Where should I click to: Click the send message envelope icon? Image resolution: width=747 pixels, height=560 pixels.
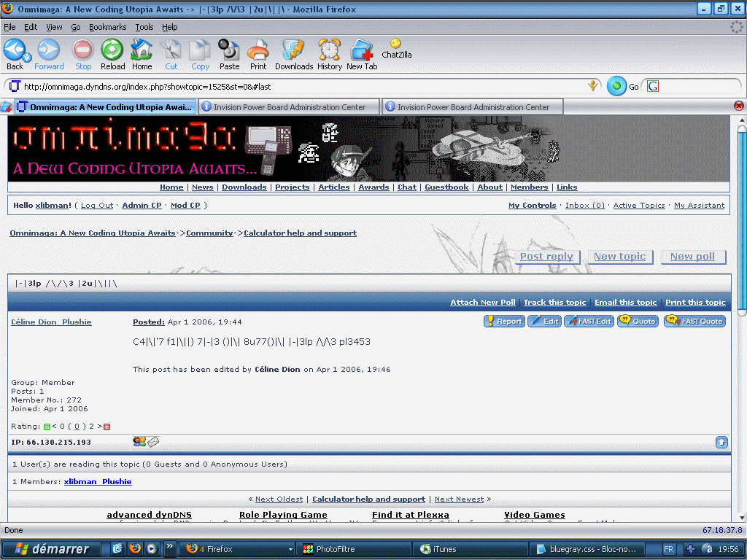pyautogui.click(x=153, y=442)
